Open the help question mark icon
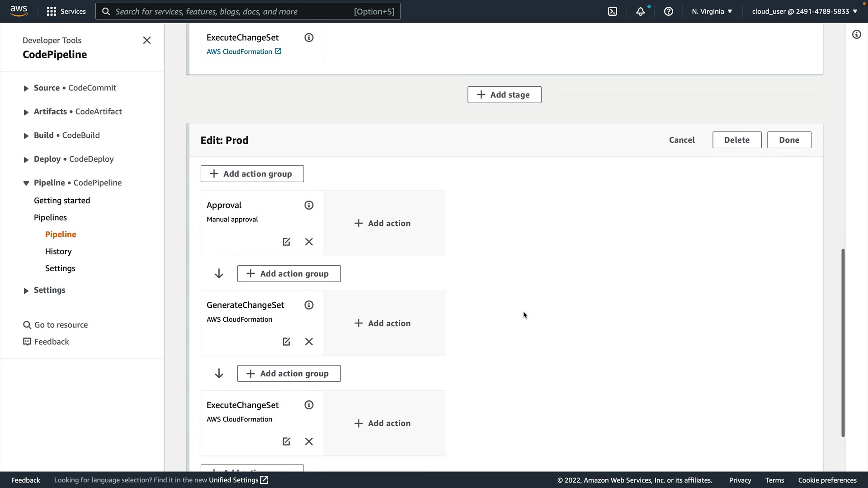Image resolution: width=868 pixels, height=488 pixels. coord(668,11)
